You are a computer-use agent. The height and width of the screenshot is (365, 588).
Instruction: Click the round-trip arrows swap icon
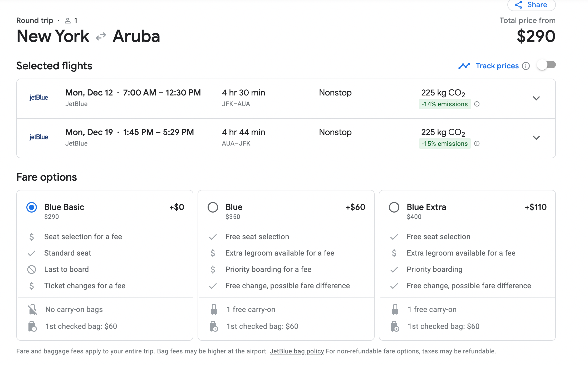101,36
